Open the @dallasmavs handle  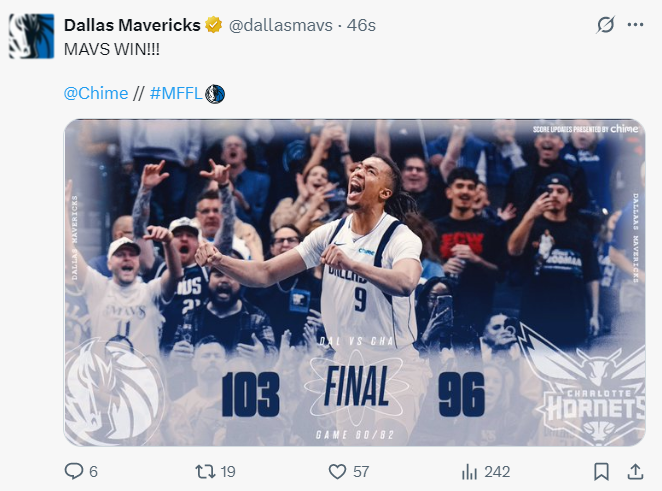coord(281,25)
